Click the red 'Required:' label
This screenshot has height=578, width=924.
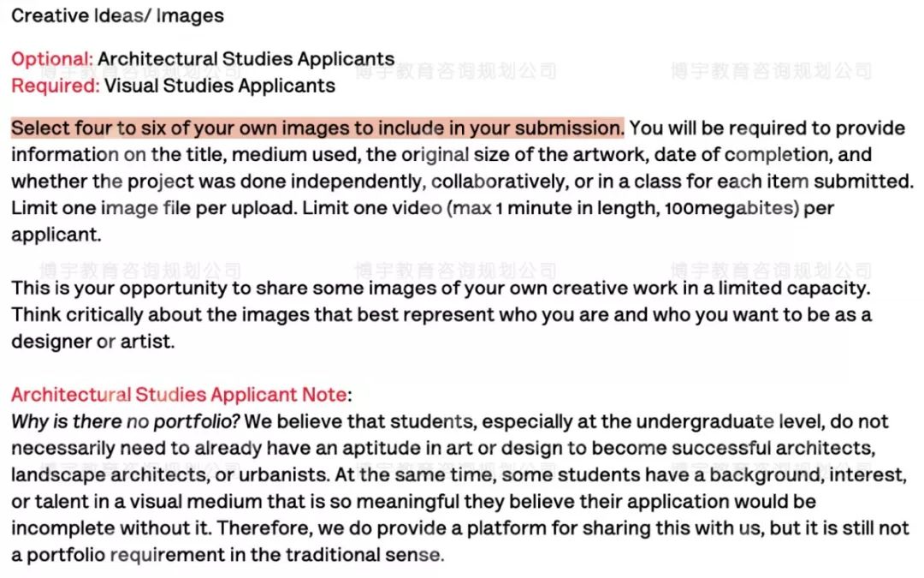(56, 86)
